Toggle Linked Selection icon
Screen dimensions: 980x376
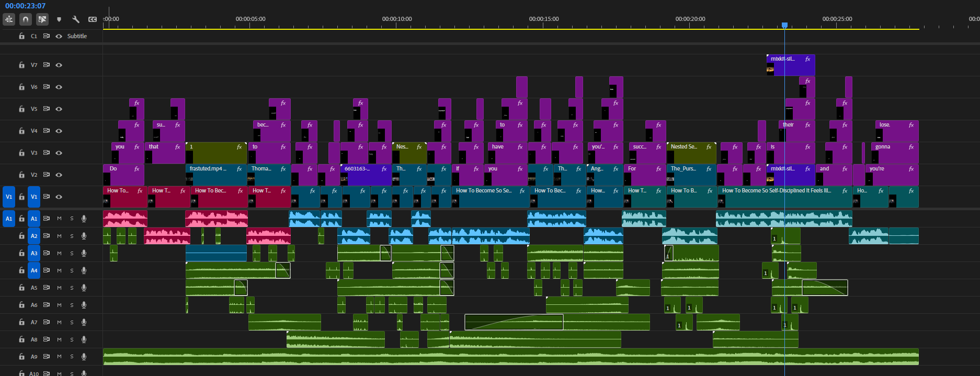(42, 19)
